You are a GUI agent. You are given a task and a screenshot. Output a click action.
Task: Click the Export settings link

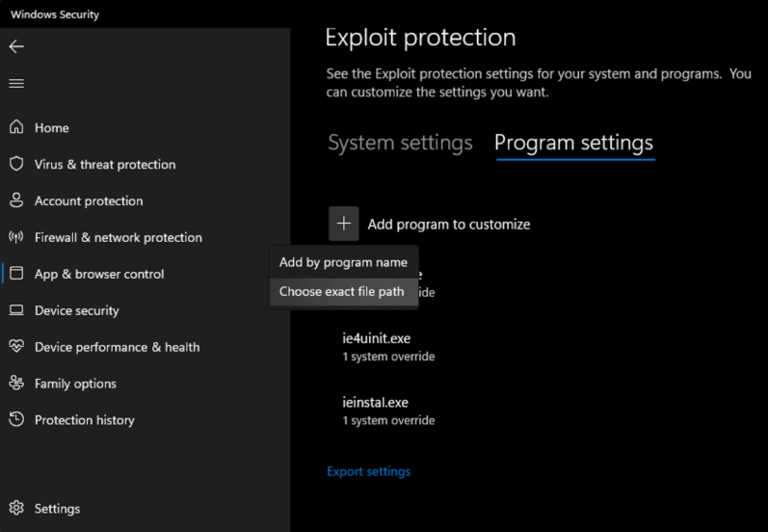pyautogui.click(x=368, y=471)
